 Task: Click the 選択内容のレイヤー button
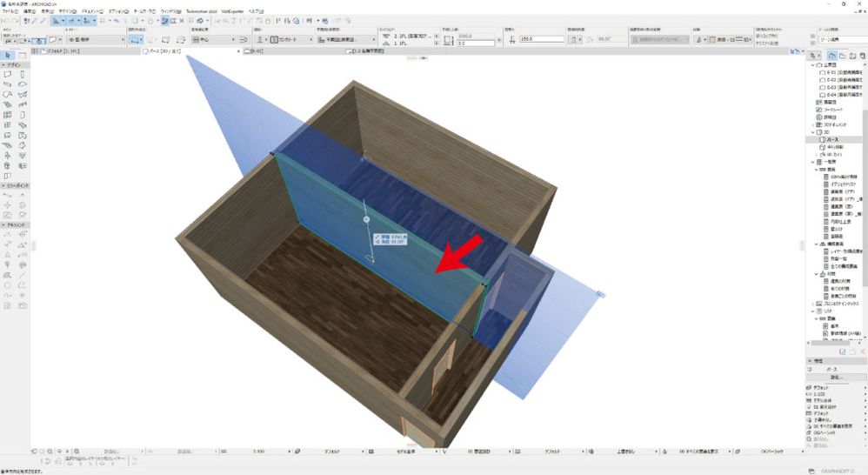click(80, 458)
